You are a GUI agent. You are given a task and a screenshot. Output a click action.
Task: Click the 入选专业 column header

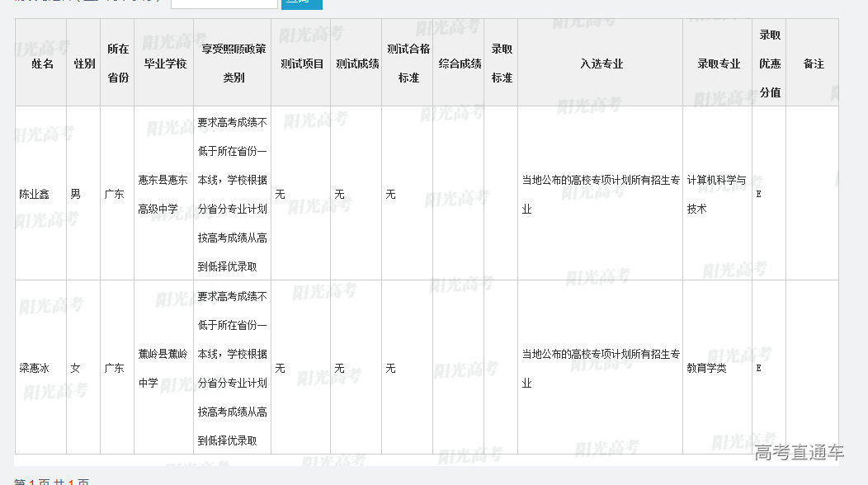[601, 64]
